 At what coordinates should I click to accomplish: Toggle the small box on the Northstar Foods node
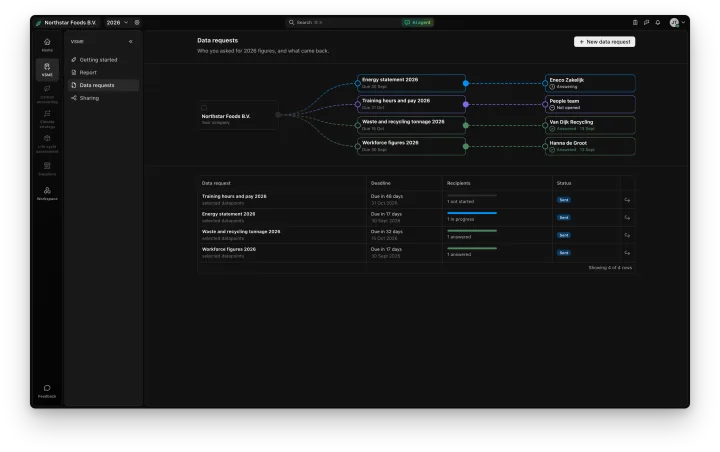tap(204, 108)
